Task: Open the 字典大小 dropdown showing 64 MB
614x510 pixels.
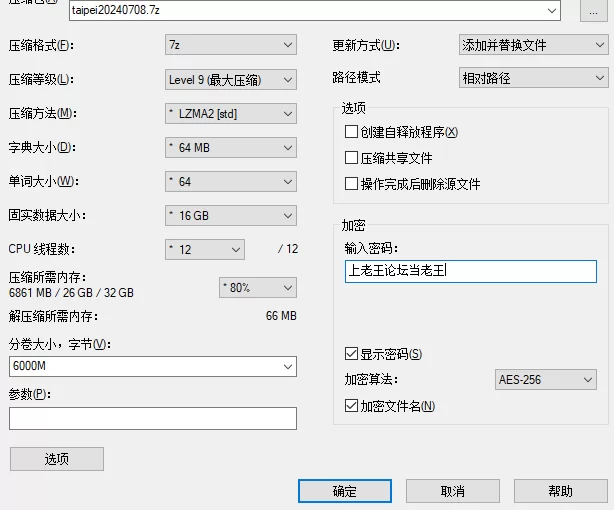Action: 231,148
